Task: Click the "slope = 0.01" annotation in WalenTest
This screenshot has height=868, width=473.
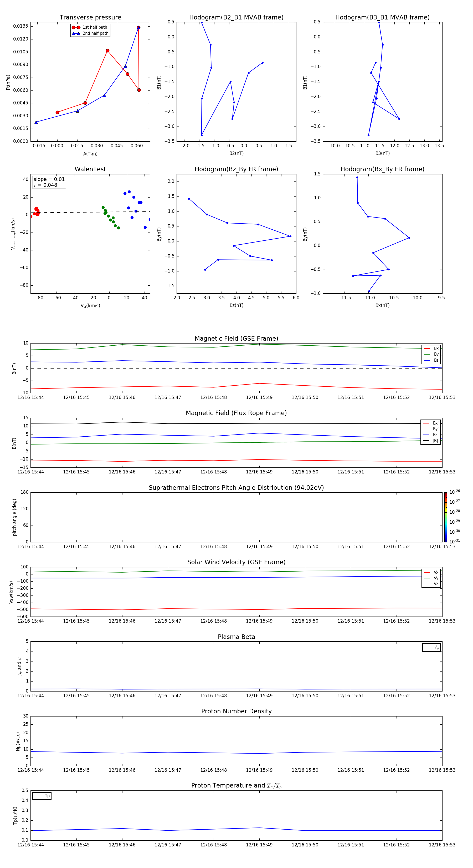Action: click(49, 179)
